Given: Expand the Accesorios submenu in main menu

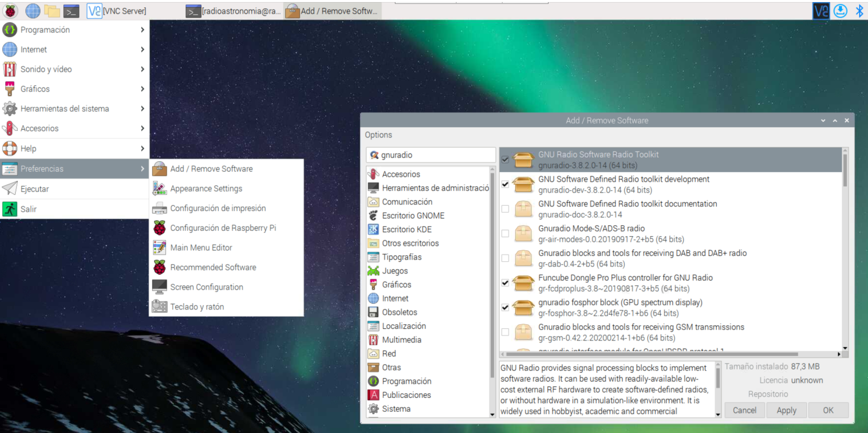Looking at the screenshot, I should click(74, 128).
